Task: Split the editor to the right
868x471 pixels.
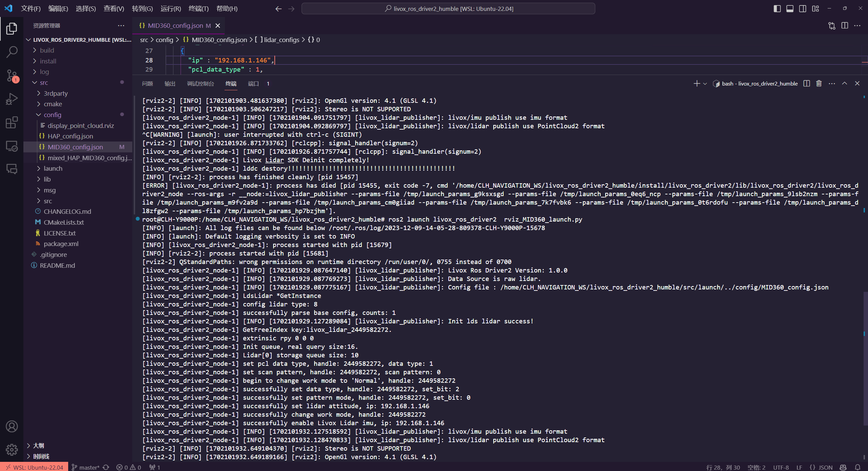Action: coord(845,26)
